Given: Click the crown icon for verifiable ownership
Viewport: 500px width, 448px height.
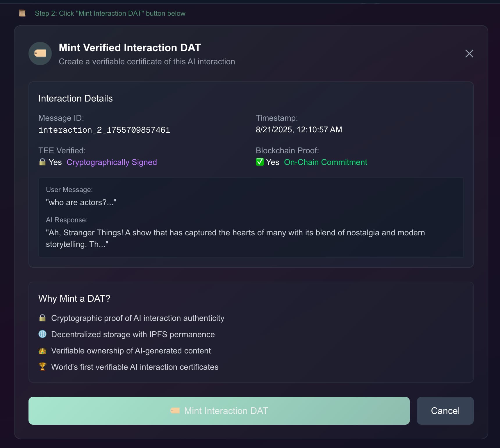Looking at the screenshot, I should (42, 351).
